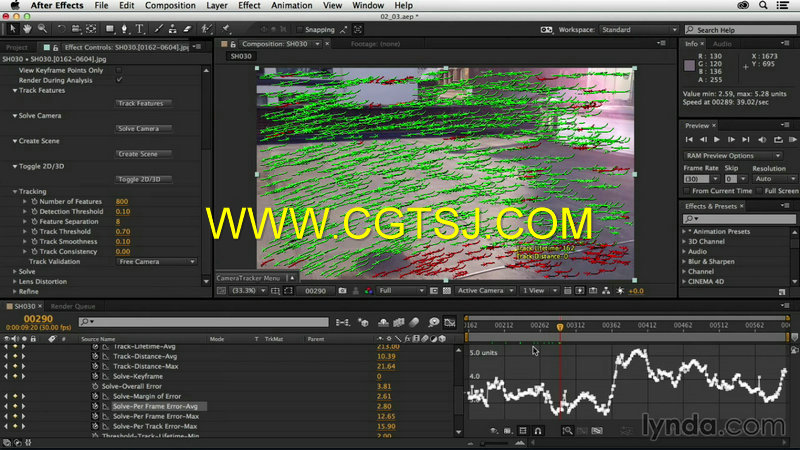Viewport: 800px width, 450px height.
Task: Select the Brush tool
Action: [158, 29]
